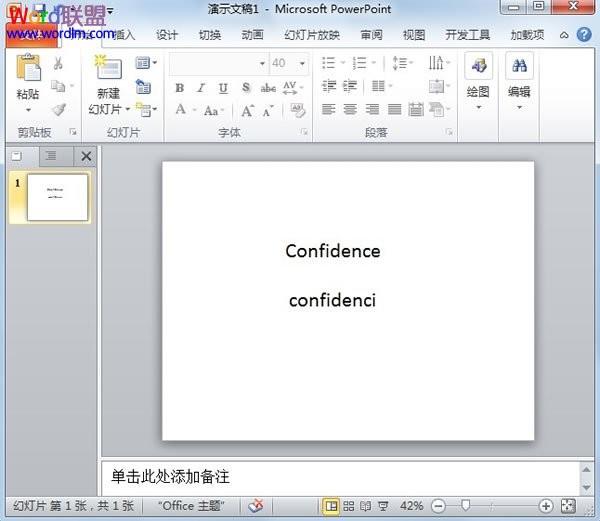Expand the slide layout dropdown
The width and height of the screenshot is (600, 521).
point(146,62)
